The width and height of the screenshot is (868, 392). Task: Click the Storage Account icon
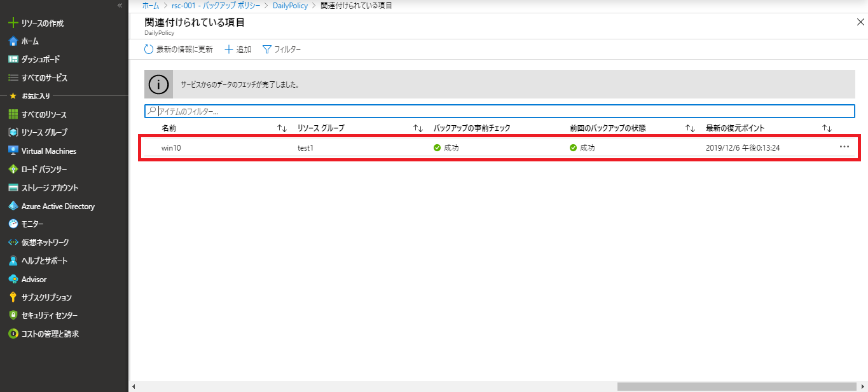(13, 188)
